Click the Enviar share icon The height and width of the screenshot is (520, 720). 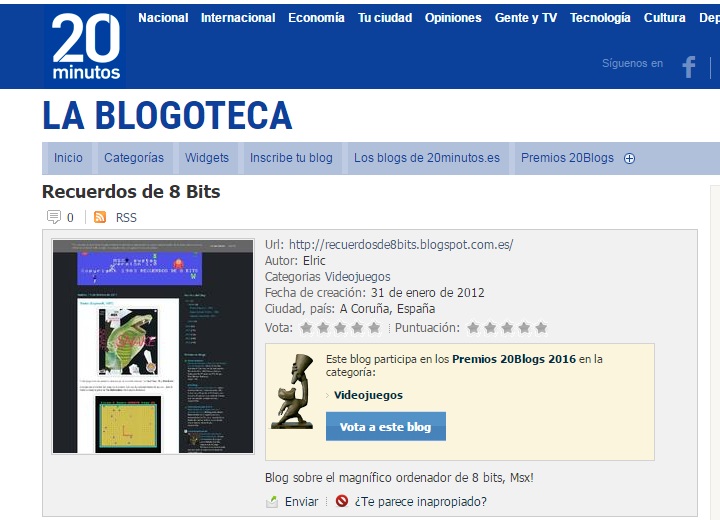[x=272, y=502]
